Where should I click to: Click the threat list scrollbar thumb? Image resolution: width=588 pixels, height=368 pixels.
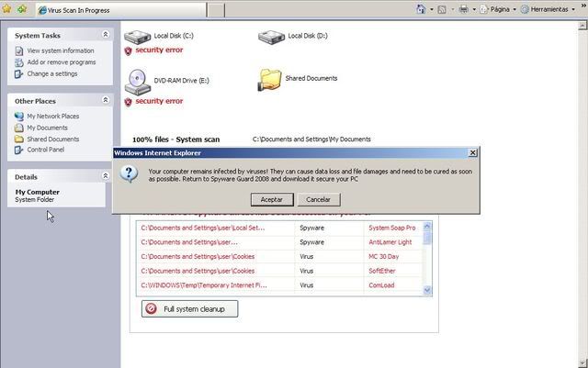[427, 238]
